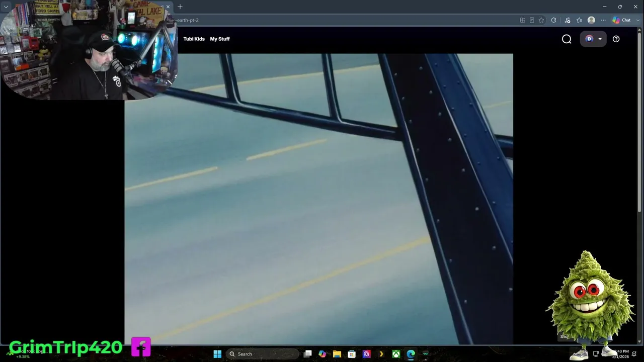Open the favorites list icon
This screenshot has width=644, height=362.
579,20
